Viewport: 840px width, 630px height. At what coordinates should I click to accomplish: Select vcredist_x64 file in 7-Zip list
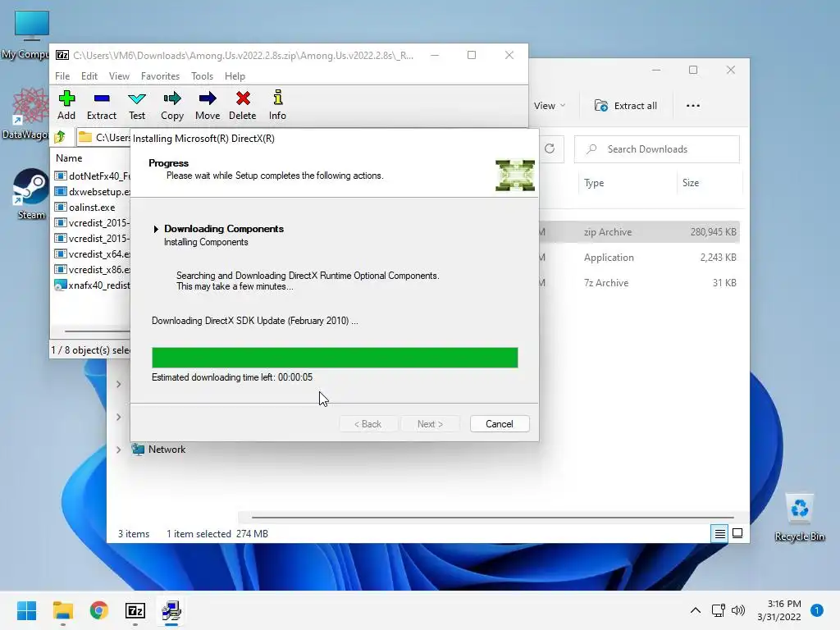(92, 254)
